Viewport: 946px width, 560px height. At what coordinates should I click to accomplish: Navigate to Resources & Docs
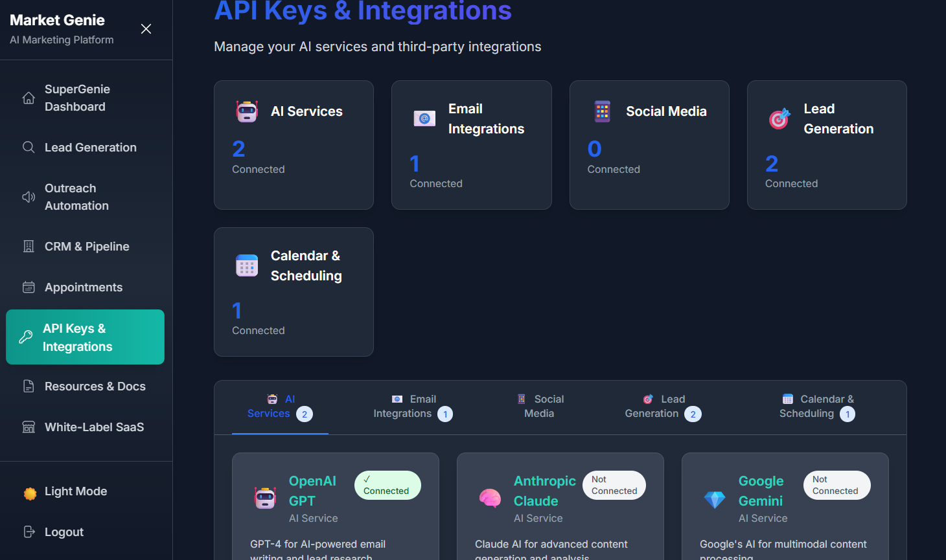coord(94,386)
